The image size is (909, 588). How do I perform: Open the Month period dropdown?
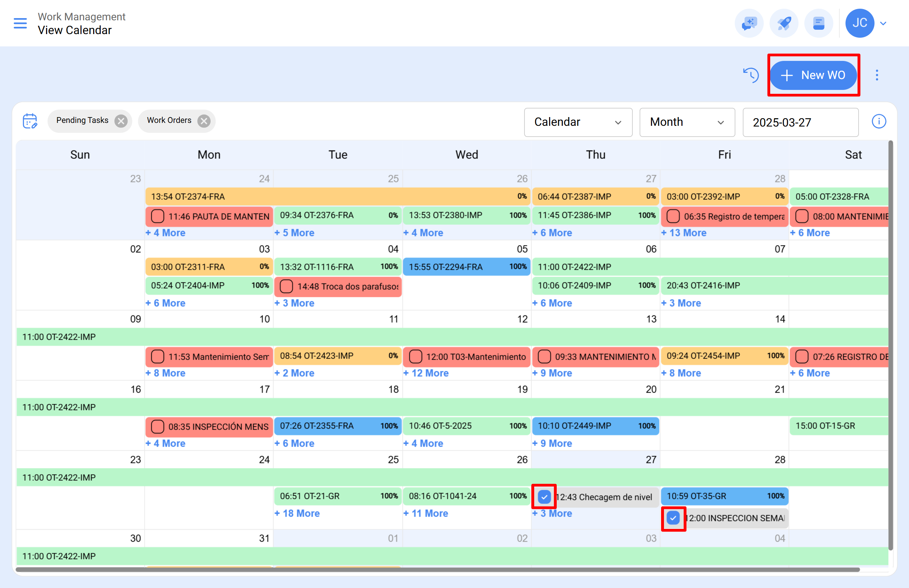[687, 122]
